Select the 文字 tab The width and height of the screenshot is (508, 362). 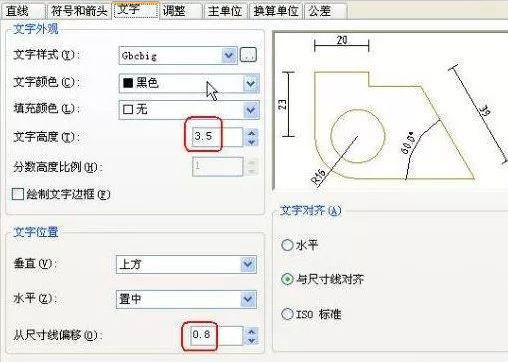pyautogui.click(x=136, y=10)
